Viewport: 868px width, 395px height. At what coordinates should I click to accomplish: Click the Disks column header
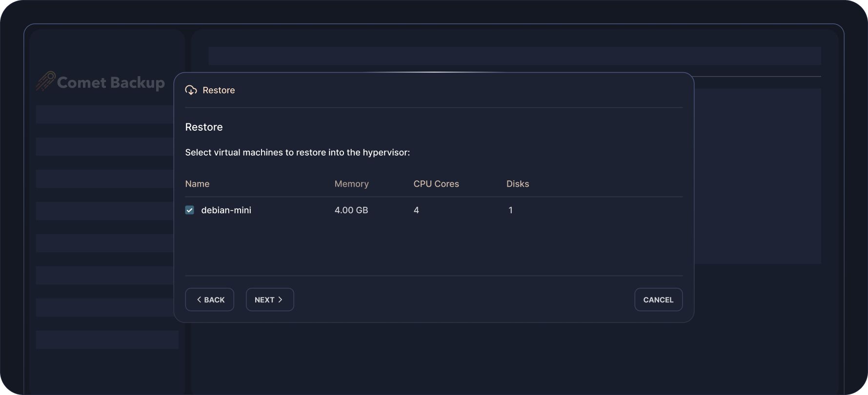[x=517, y=184]
